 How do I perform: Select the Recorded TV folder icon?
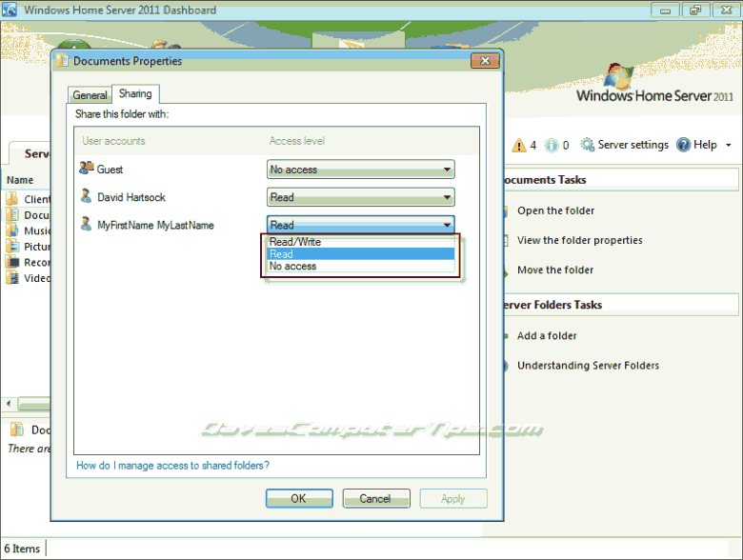tap(11, 262)
